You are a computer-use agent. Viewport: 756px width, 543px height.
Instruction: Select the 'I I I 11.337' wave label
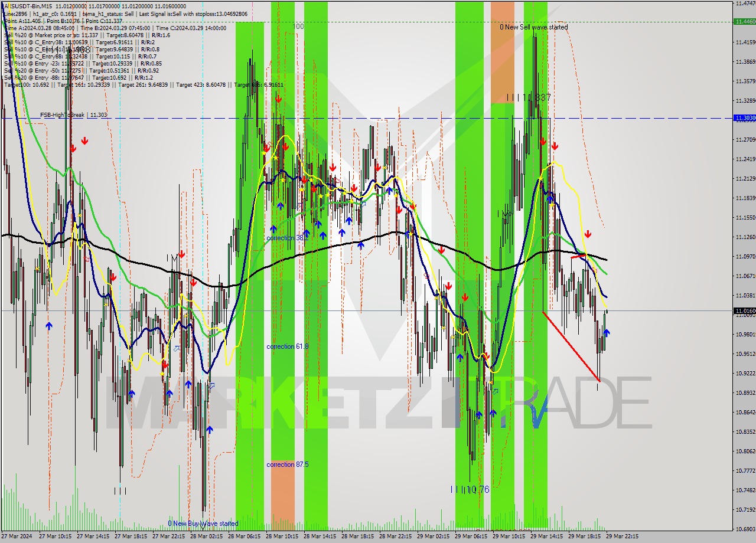(529, 97)
